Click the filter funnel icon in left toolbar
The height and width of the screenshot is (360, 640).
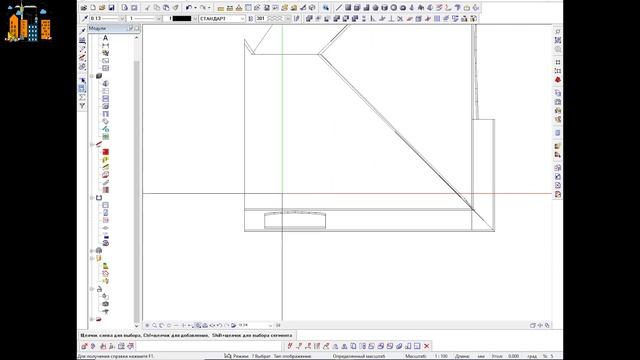(82, 106)
